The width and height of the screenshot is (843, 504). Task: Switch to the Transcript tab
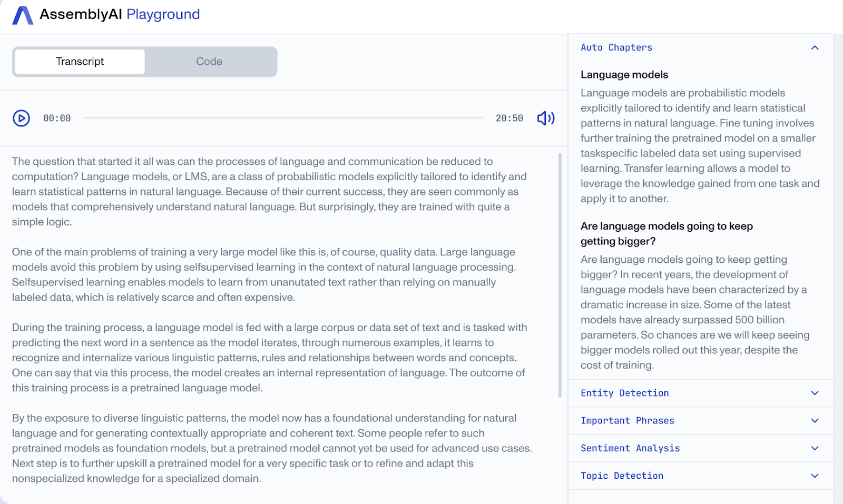click(80, 62)
